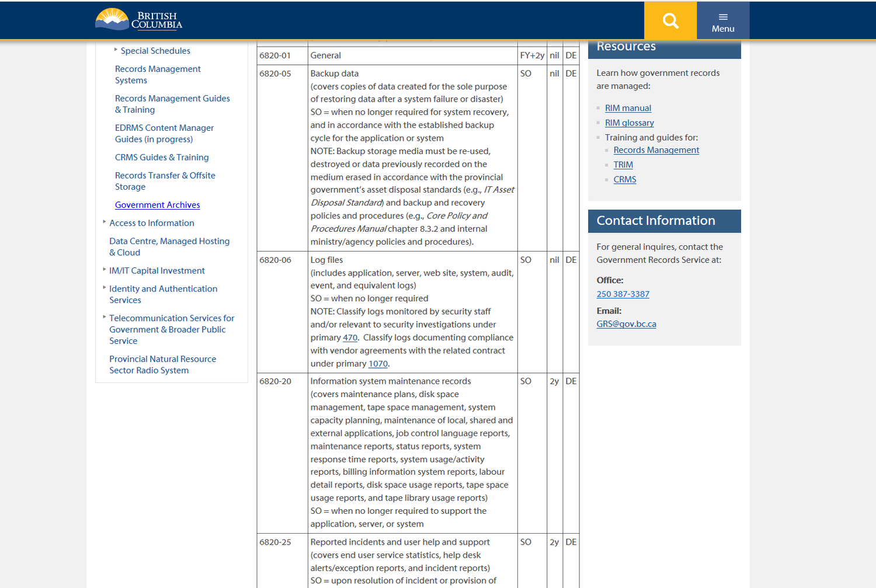Expand the IM/IT Capital Investment section
876x588 pixels.
(x=157, y=270)
